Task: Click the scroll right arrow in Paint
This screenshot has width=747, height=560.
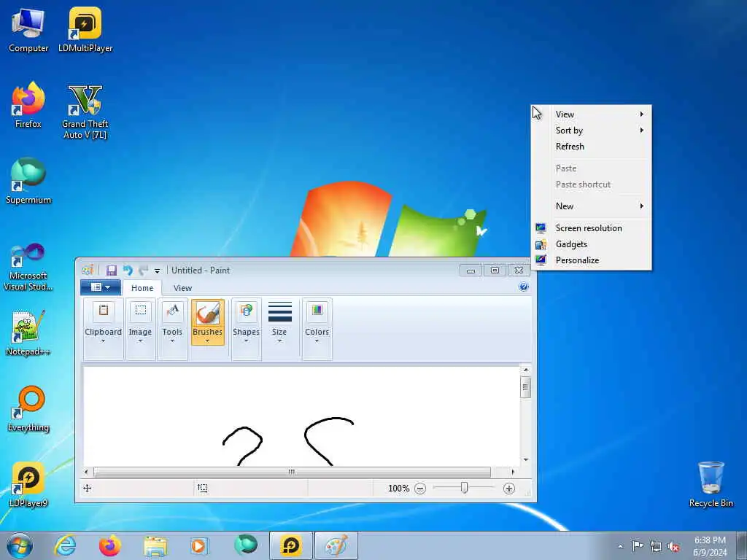Action: pyautogui.click(x=513, y=472)
